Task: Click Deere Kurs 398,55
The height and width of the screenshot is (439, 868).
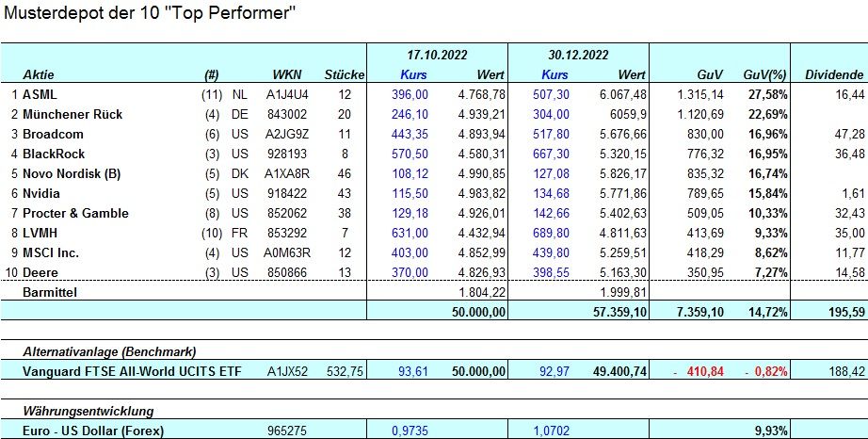Action: coord(552,273)
